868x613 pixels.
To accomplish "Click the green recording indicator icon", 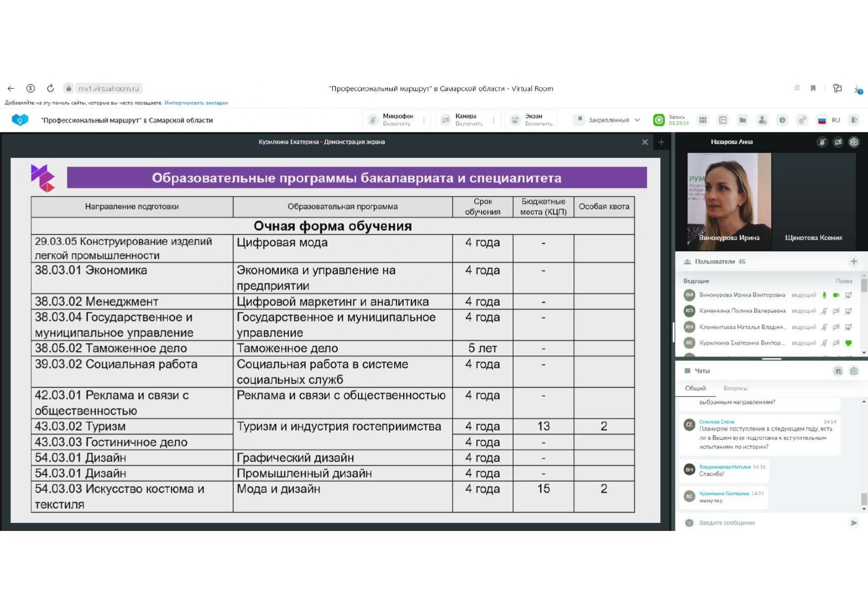I will (659, 120).
